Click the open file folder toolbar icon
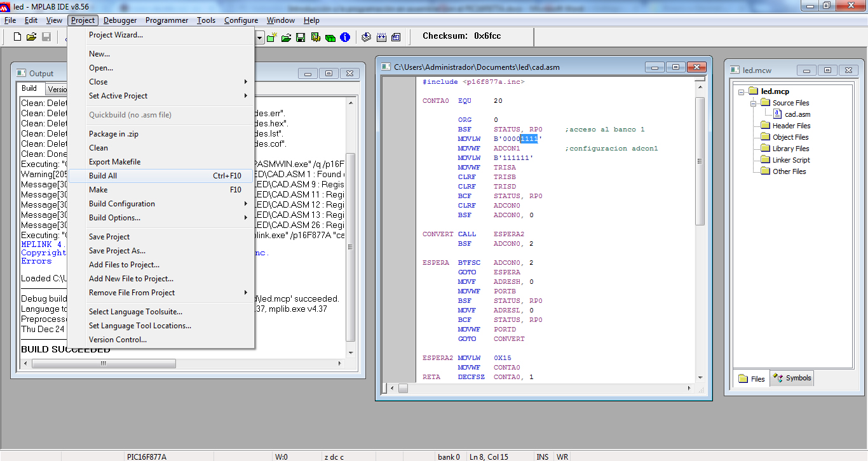The image size is (868, 461). tap(32, 37)
